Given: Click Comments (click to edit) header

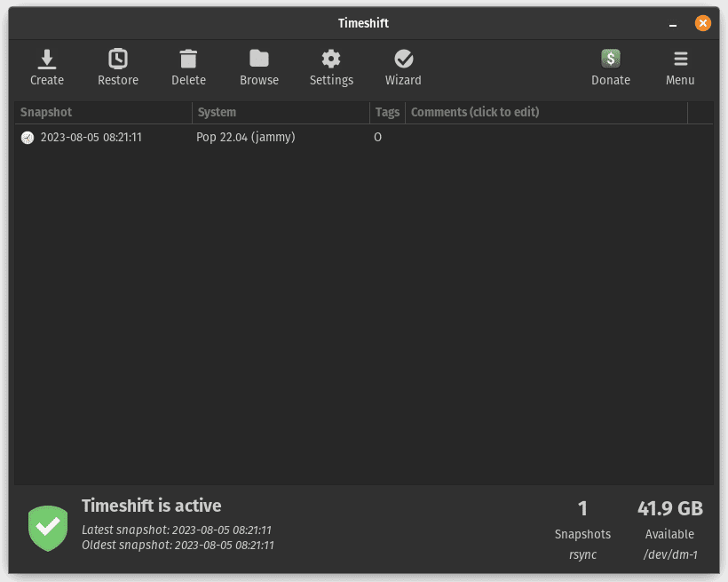Looking at the screenshot, I should tap(547, 112).
